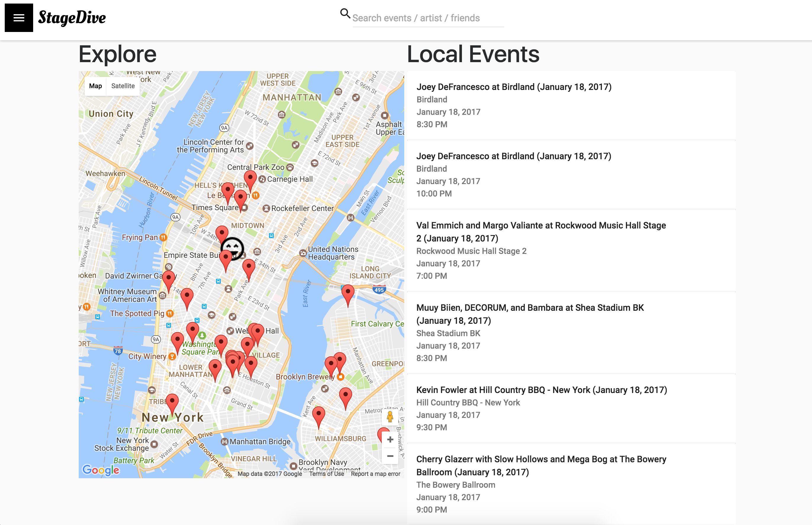Click the Street View pegman icon
The height and width of the screenshot is (525, 812).
[x=390, y=416]
